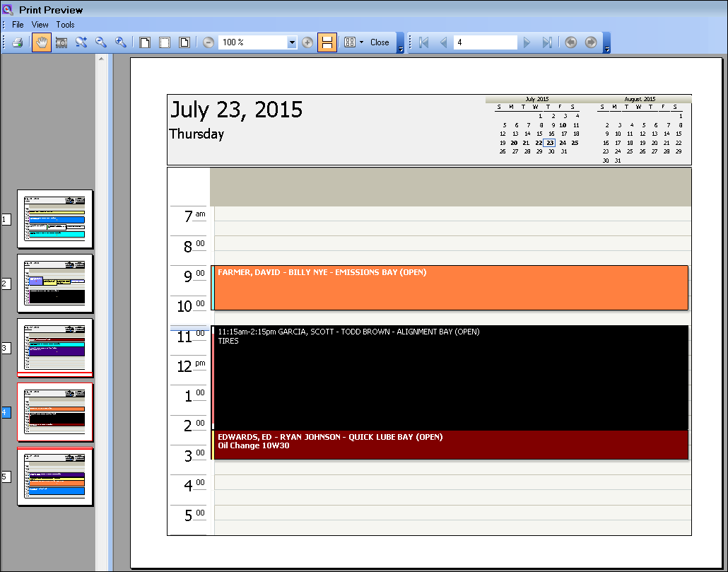
Task: Open the File menu
Action: coord(17,24)
